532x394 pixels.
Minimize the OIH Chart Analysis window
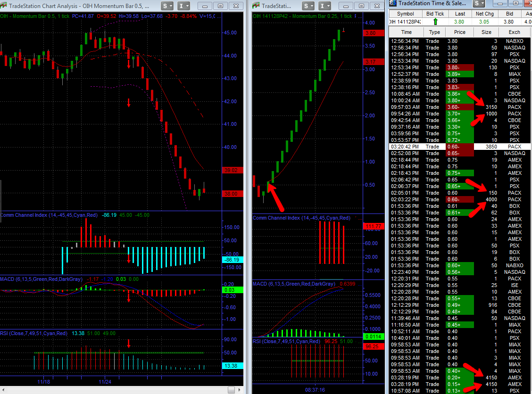(205, 6)
